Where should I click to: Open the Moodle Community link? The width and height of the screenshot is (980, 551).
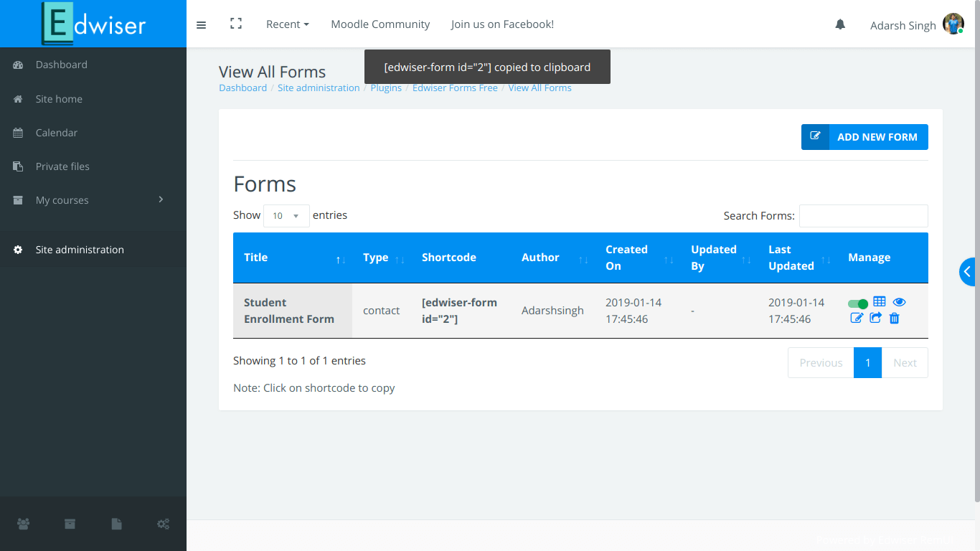point(380,24)
